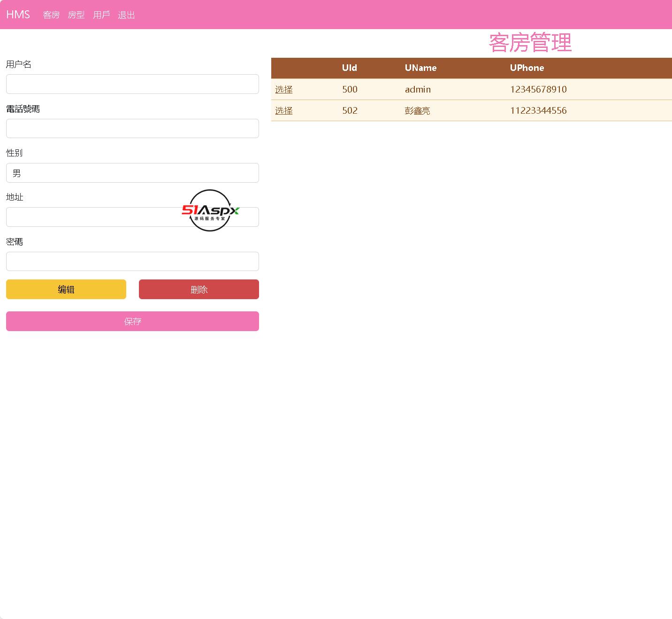
Task: Open the 用戶 navigation menu item
Action: 101,15
